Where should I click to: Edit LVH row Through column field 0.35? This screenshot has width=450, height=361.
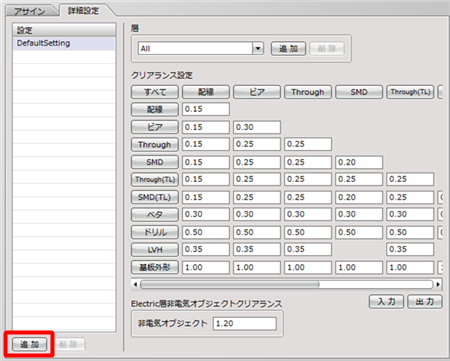point(308,249)
